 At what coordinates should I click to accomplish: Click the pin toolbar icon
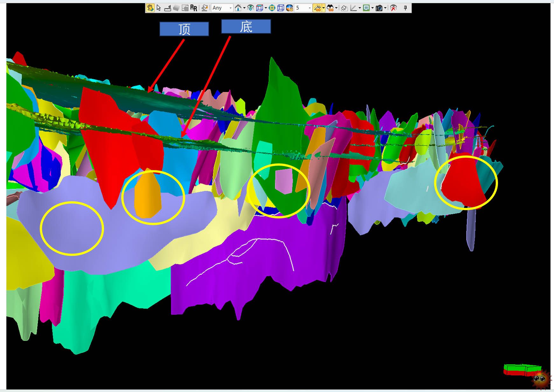tap(405, 8)
